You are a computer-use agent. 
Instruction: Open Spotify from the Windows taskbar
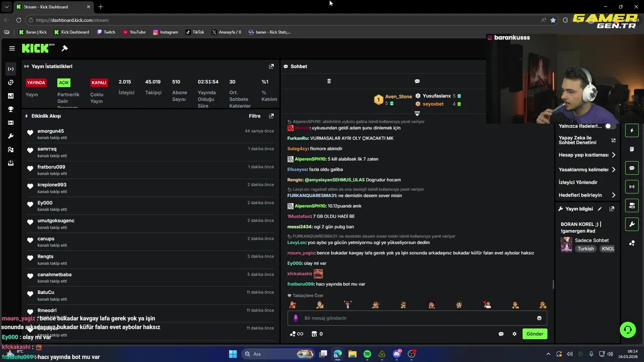[367, 354]
